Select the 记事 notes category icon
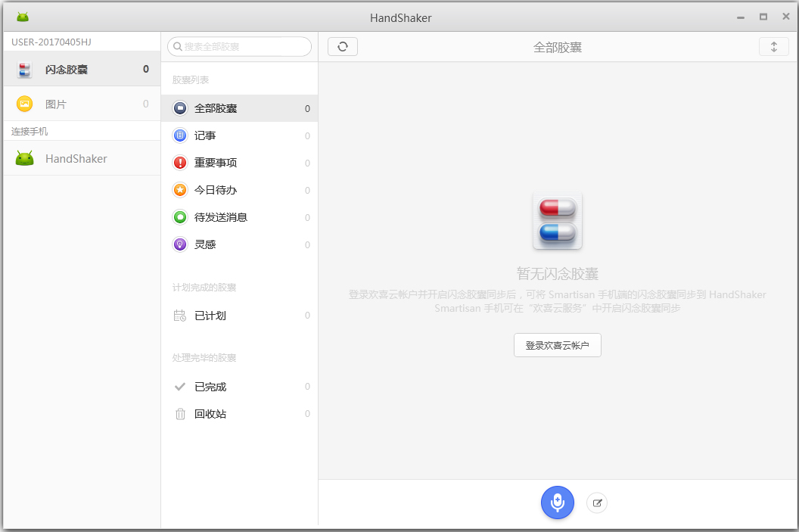Screen dimensions: 799x532 tap(179, 135)
